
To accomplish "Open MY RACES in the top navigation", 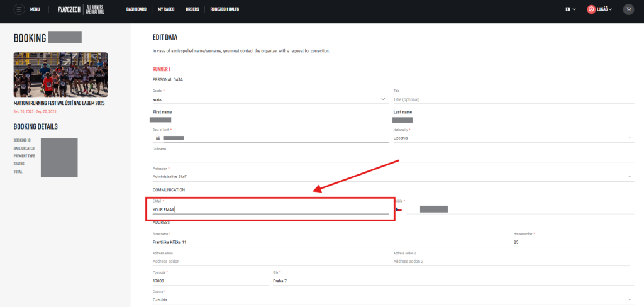I will click(166, 9).
